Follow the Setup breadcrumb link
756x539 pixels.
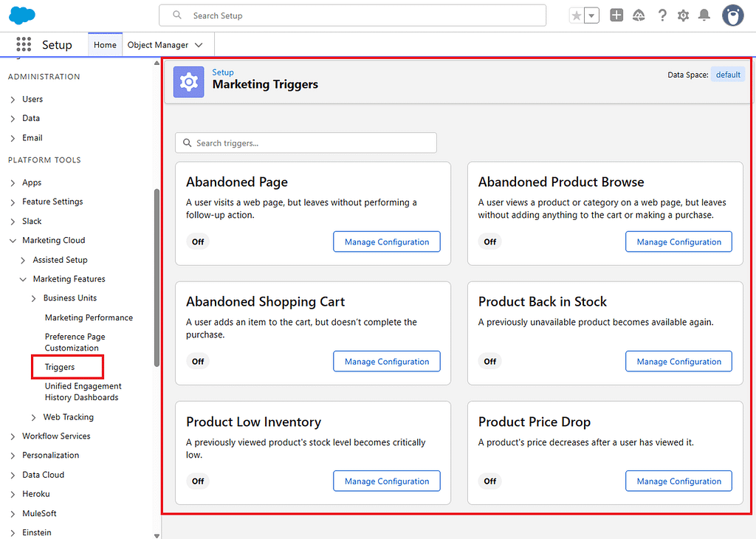tap(223, 72)
